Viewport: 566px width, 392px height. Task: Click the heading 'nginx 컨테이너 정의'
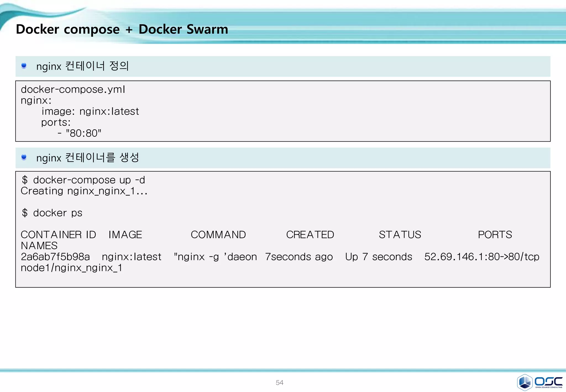coord(82,66)
